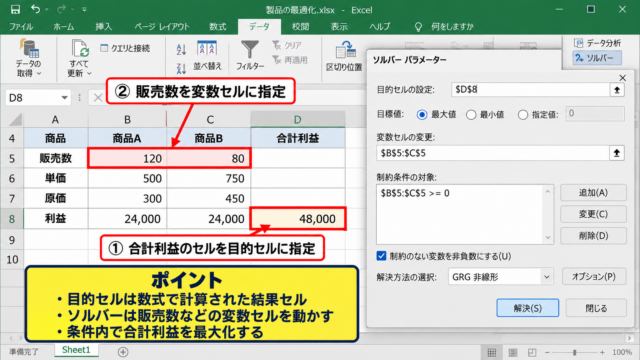Expand すべて更新 dropdown arrow
The width and height of the screenshot is (640, 360).
(x=89, y=73)
